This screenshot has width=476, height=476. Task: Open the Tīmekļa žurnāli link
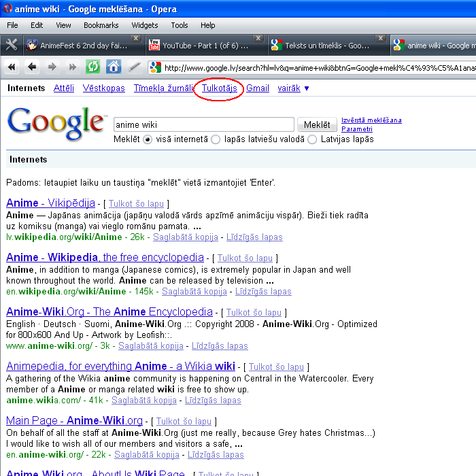click(x=163, y=88)
